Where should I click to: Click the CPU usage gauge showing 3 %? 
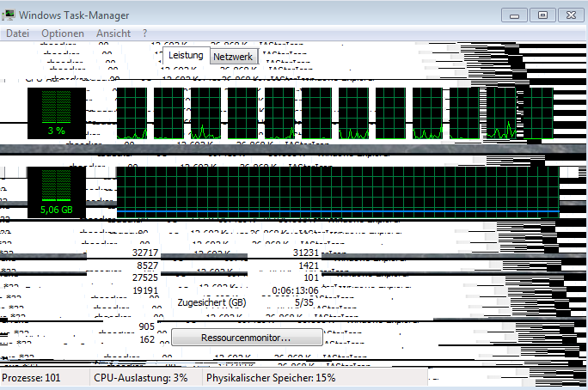pyautogui.click(x=56, y=113)
